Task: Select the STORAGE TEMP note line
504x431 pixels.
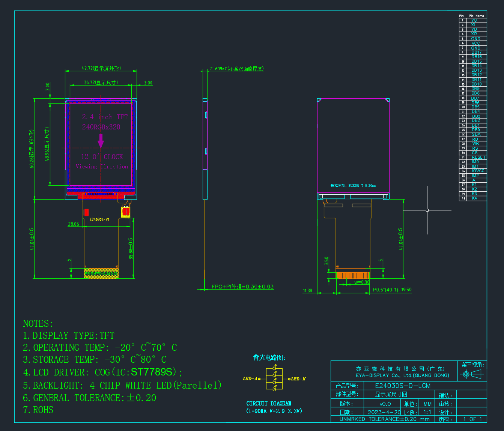Action: pos(95,359)
